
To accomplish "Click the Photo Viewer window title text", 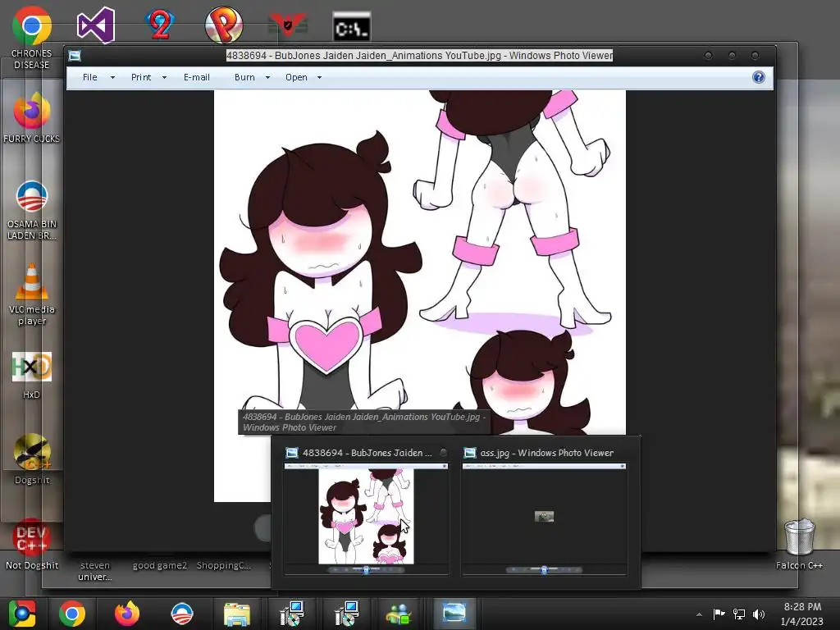I will point(419,55).
